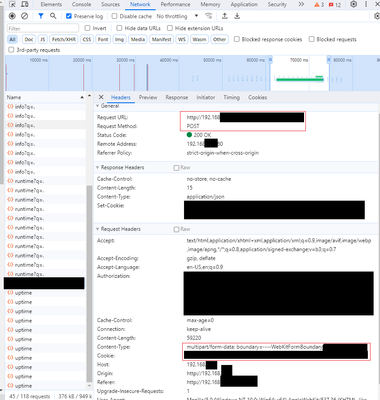Screen dimensions: 380x400
Task: Open the Memory tab
Action: pyautogui.click(x=210, y=4)
